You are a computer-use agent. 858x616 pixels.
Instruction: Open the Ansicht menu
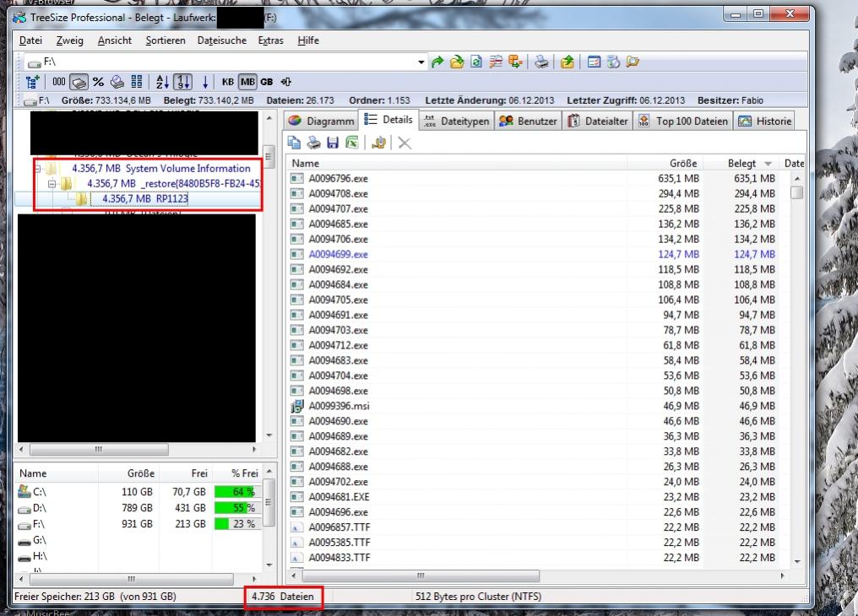click(x=114, y=41)
